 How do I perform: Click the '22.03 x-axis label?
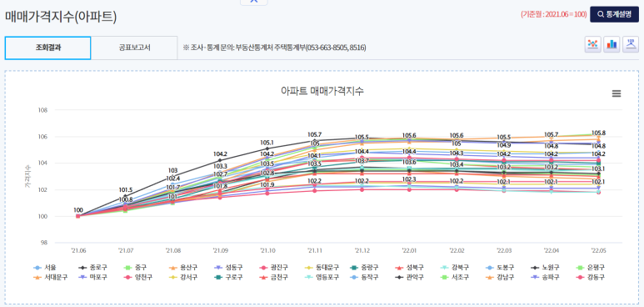503,249
